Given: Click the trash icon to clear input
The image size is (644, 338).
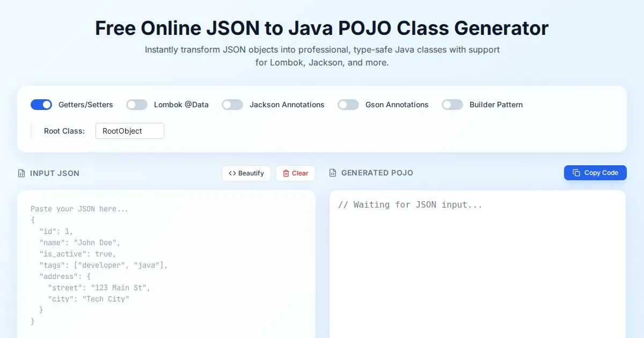Looking at the screenshot, I should coord(286,173).
